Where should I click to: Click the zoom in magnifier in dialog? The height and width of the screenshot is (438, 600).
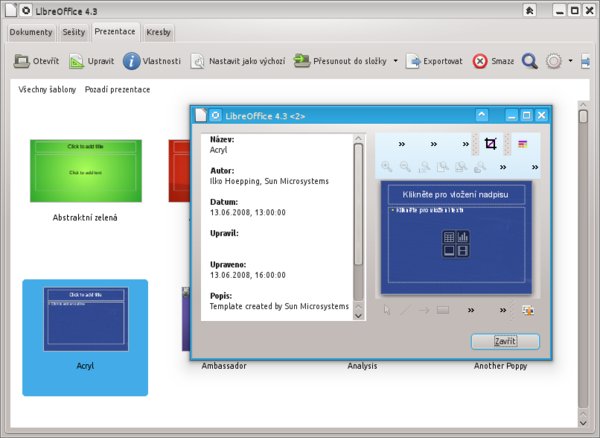(x=387, y=167)
